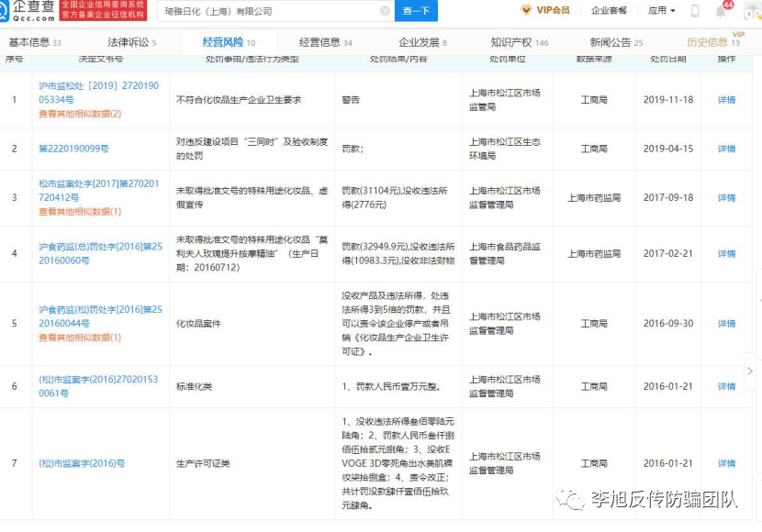
Task: Expand 查看其他相似数据(1) under row 3
Action: click(x=80, y=212)
